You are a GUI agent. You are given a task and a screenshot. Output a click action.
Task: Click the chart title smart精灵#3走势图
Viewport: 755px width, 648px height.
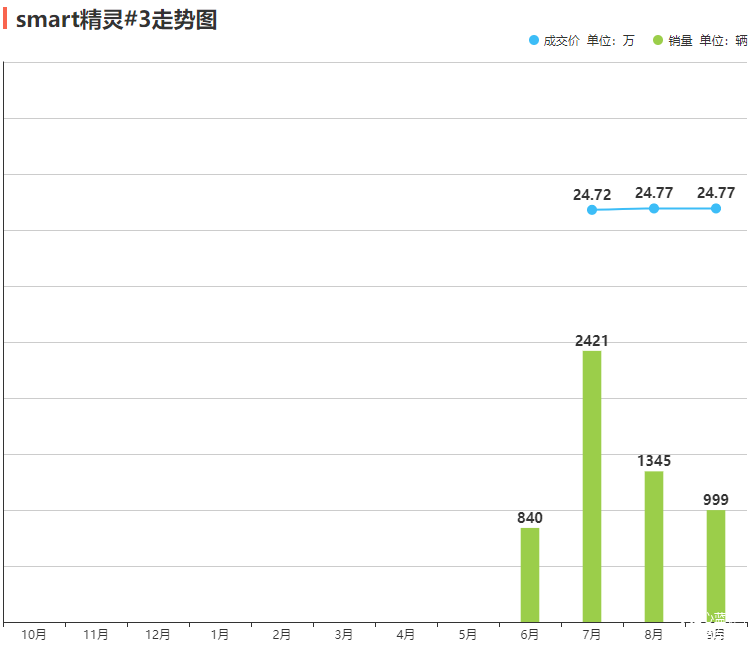pos(116,19)
